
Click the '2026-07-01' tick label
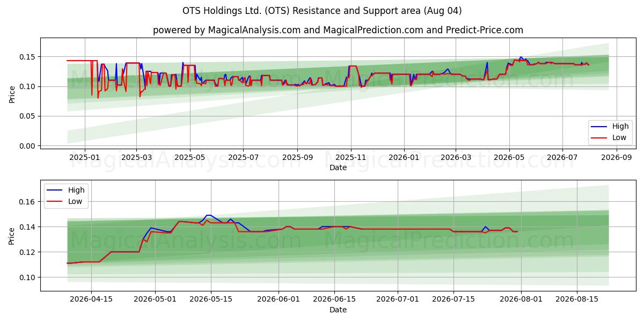coord(399,299)
